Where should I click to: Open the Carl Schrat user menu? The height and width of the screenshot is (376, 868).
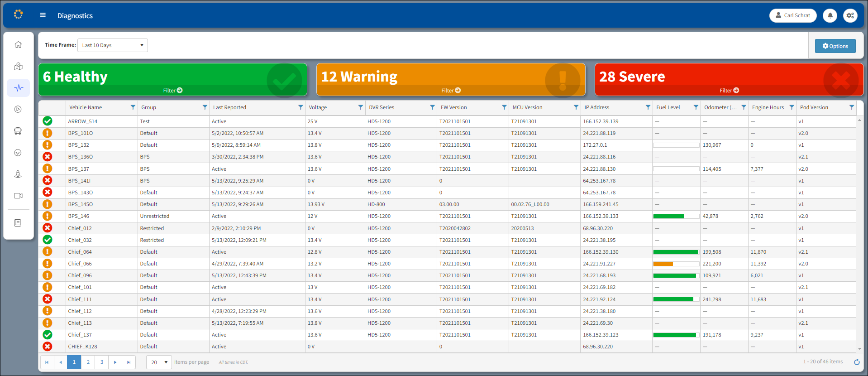coord(793,15)
